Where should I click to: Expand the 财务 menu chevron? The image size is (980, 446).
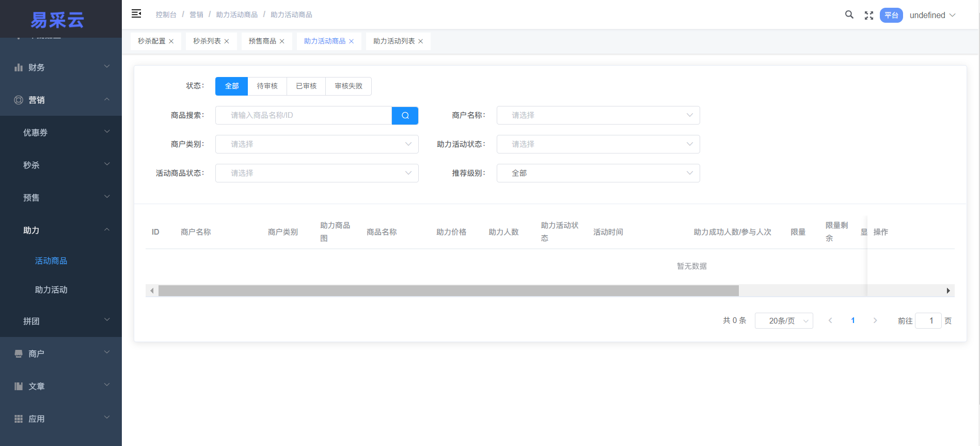click(107, 67)
